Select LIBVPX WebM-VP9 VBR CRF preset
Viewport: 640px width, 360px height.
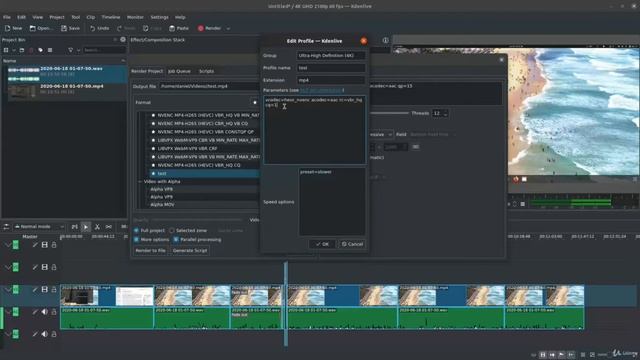(x=187, y=149)
